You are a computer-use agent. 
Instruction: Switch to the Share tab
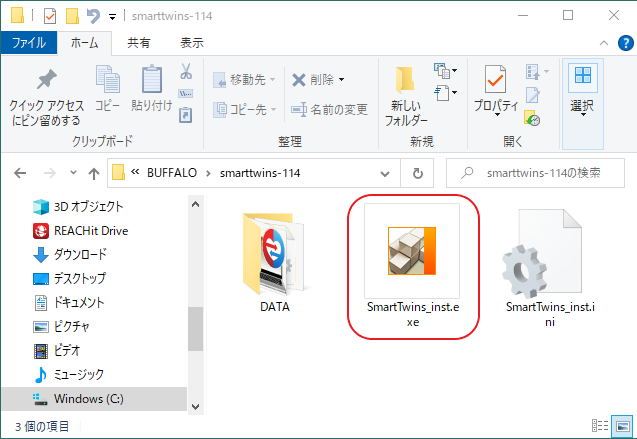(x=140, y=43)
